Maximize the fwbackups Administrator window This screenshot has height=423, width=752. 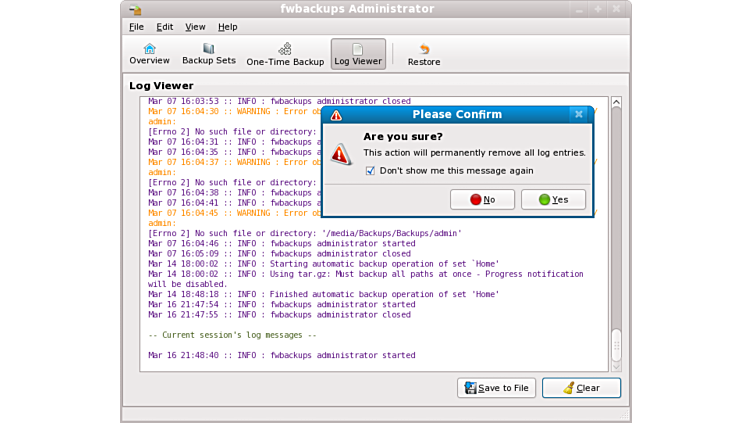coord(598,9)
